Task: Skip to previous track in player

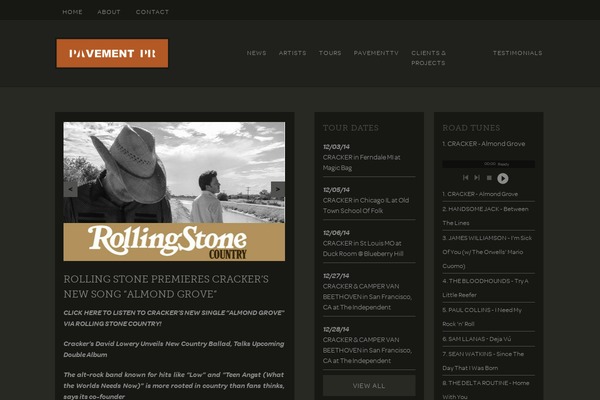Action: click(465, 178)
